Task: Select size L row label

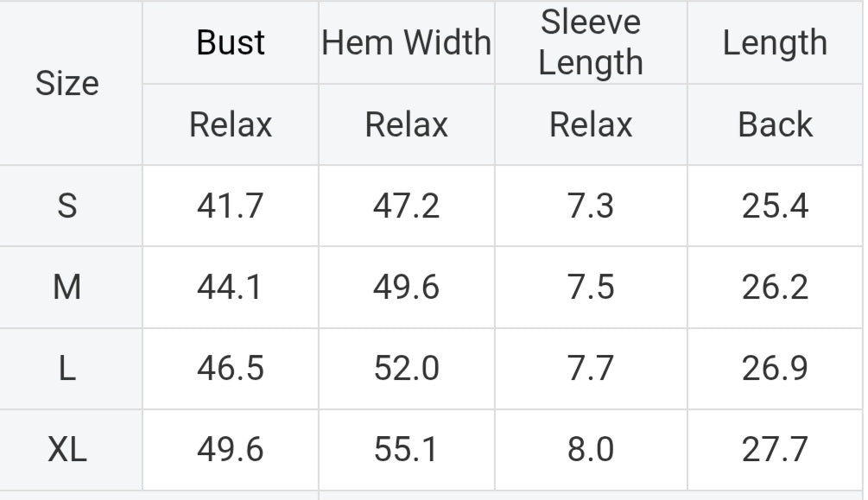Action: (x=67, y=369)
